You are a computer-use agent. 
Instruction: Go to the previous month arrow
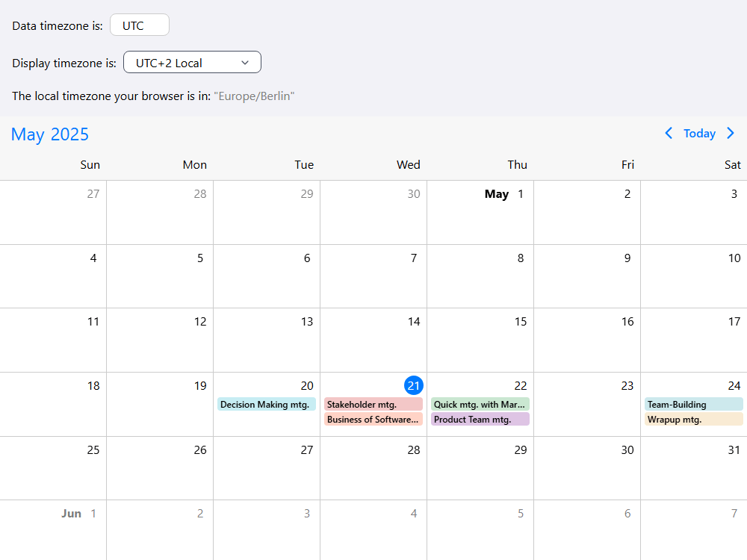[x=669, y=134]
